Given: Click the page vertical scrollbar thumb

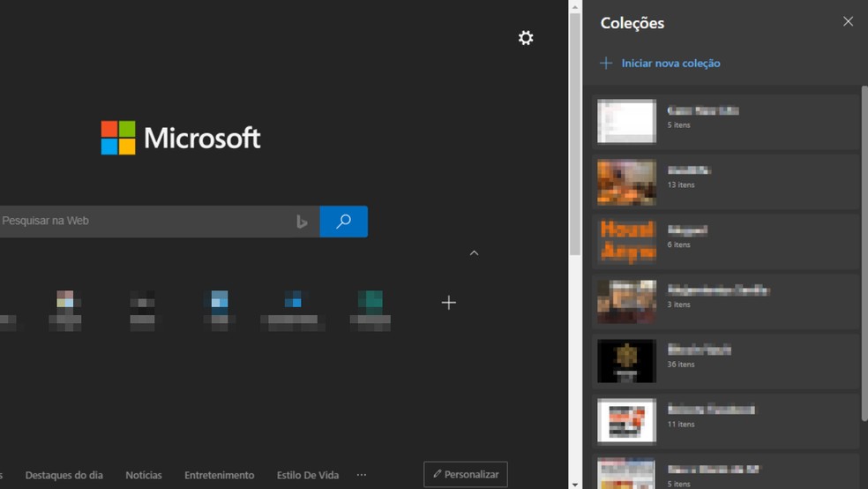Looking at the screenshot, I should click(x=574, y=134).
